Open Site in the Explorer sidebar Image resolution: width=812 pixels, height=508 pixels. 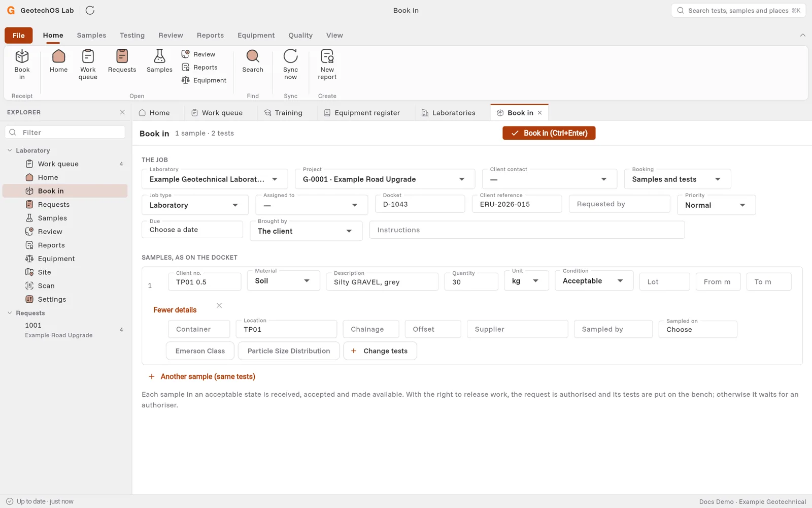tap(65, 272)
